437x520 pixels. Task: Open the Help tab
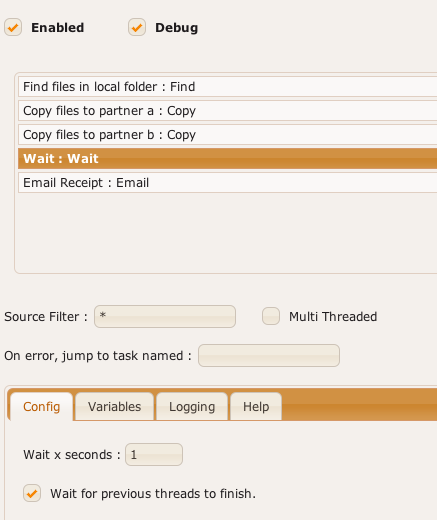tap(256, 407)
